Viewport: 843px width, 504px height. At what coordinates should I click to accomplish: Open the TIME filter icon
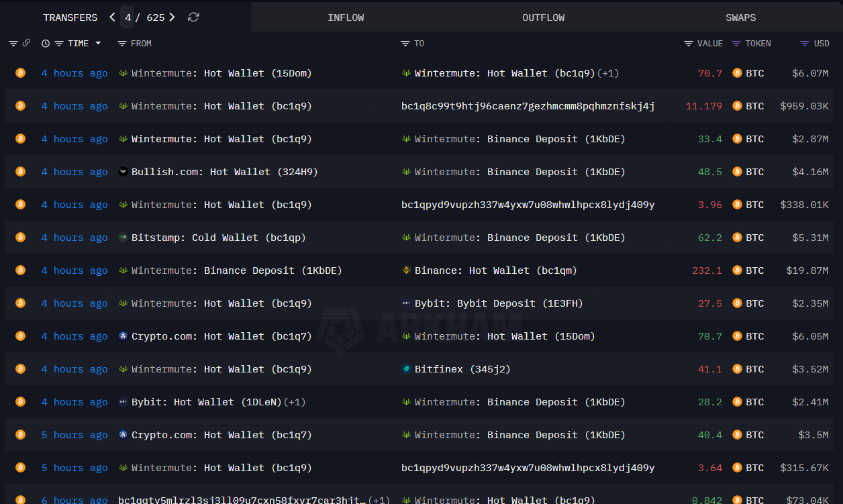click(x=59, y=44)
